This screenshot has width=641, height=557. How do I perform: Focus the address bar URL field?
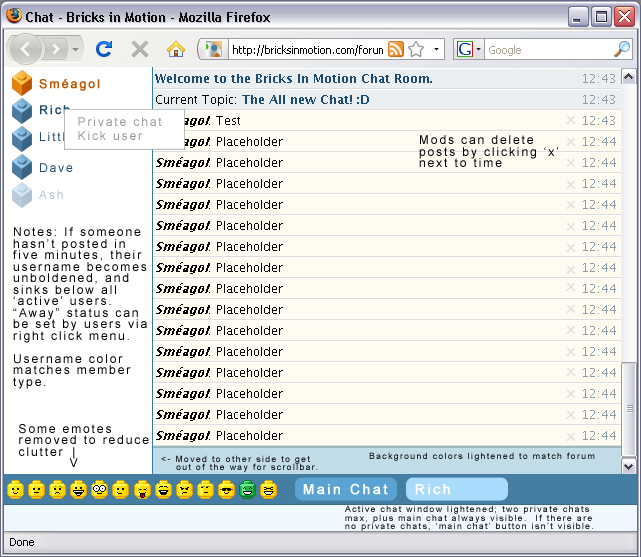(x=307, y=50)
